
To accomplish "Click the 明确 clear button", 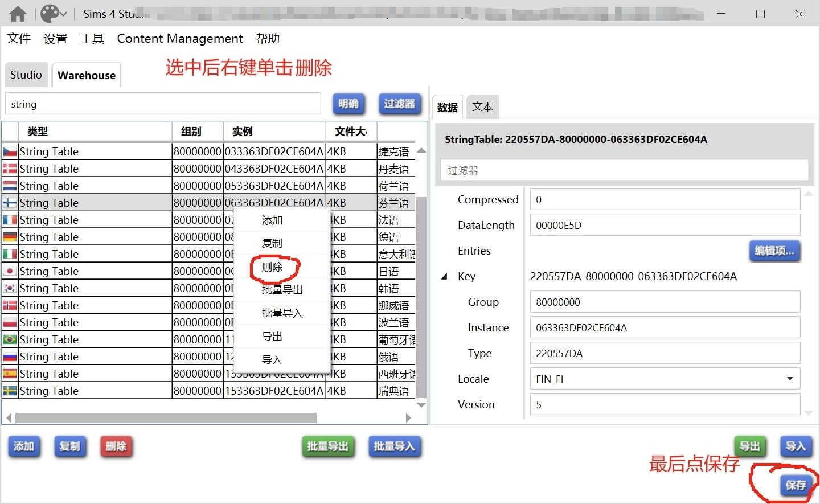I will click(348, 104).
